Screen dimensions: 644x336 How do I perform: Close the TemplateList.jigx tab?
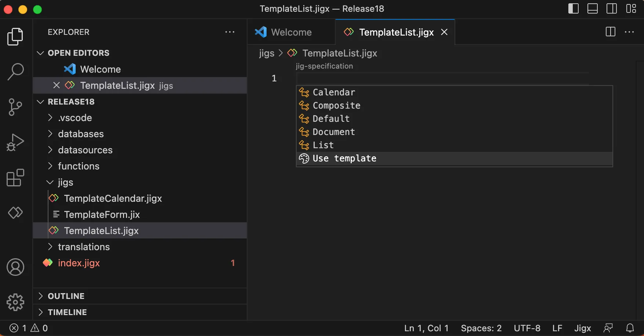coord(444,32)
